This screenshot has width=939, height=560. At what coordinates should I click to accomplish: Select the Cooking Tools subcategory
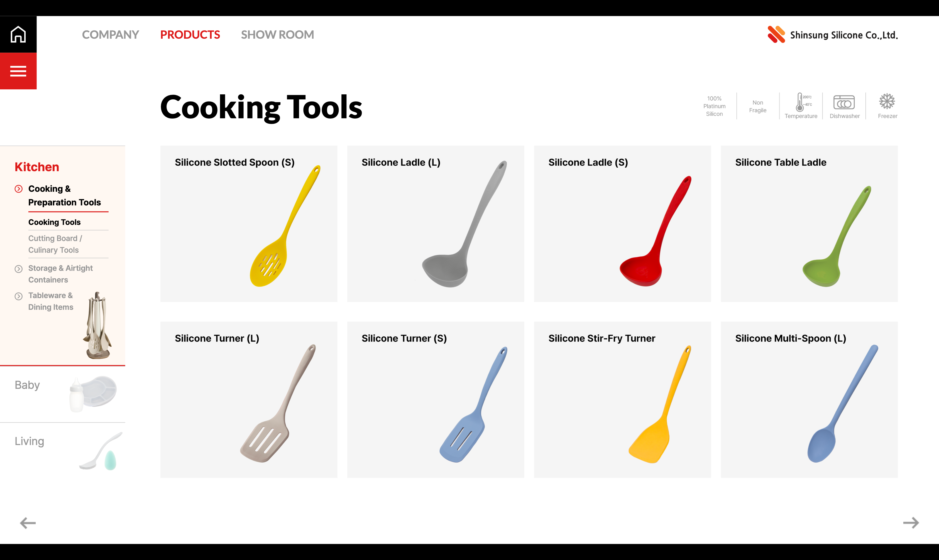(54, 222)
